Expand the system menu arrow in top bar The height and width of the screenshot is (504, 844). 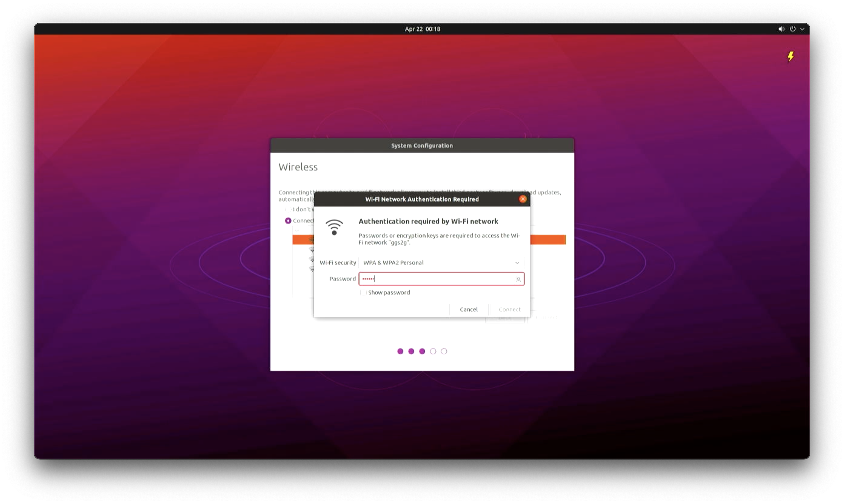click(x=802, y=29)
